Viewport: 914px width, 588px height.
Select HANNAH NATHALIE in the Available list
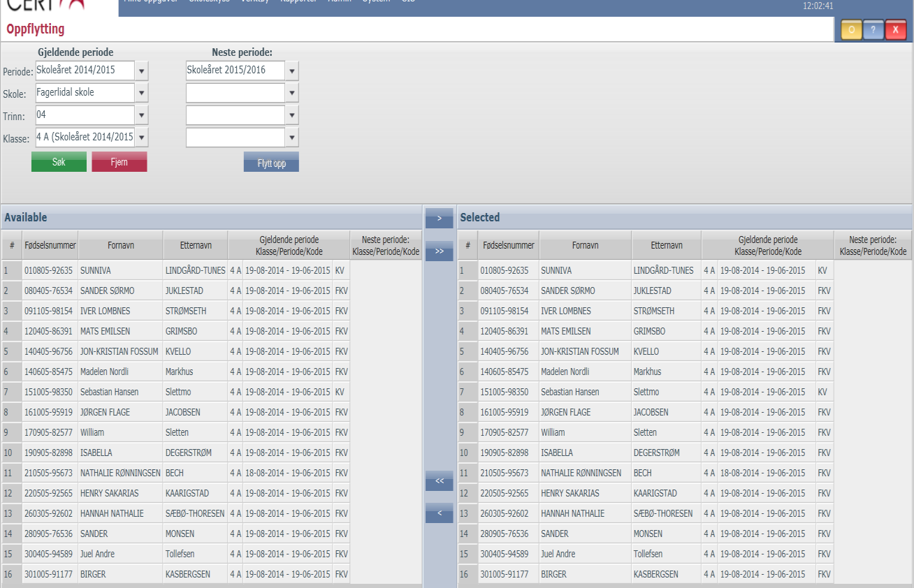112,513
